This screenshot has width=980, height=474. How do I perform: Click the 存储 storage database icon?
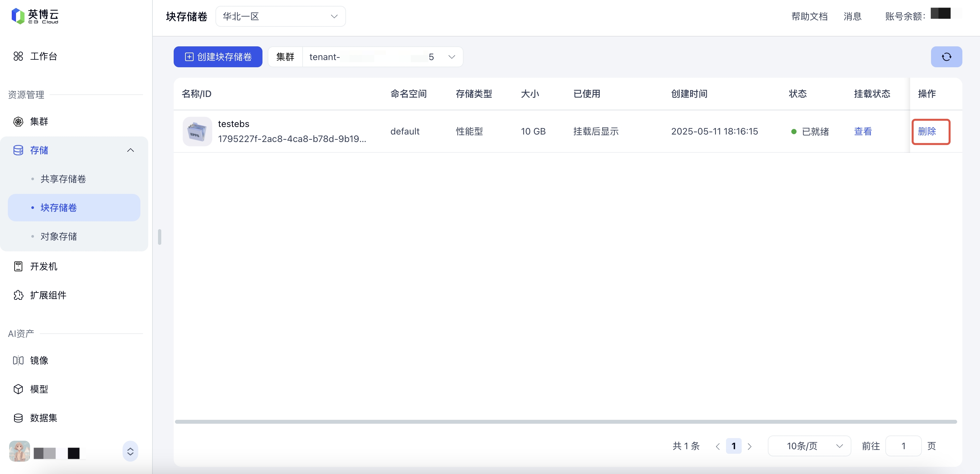tap(18, 150)
